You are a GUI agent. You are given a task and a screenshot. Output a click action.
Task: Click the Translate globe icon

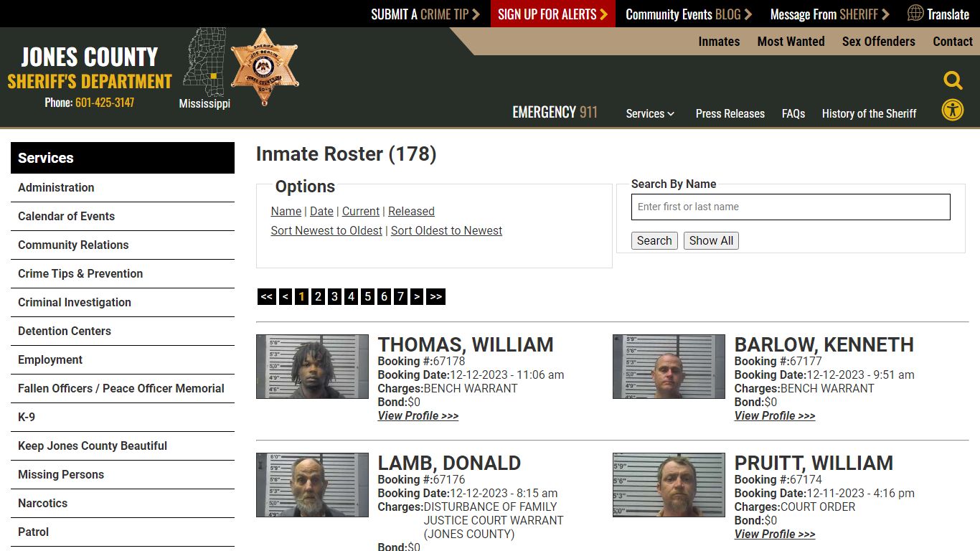915,14
